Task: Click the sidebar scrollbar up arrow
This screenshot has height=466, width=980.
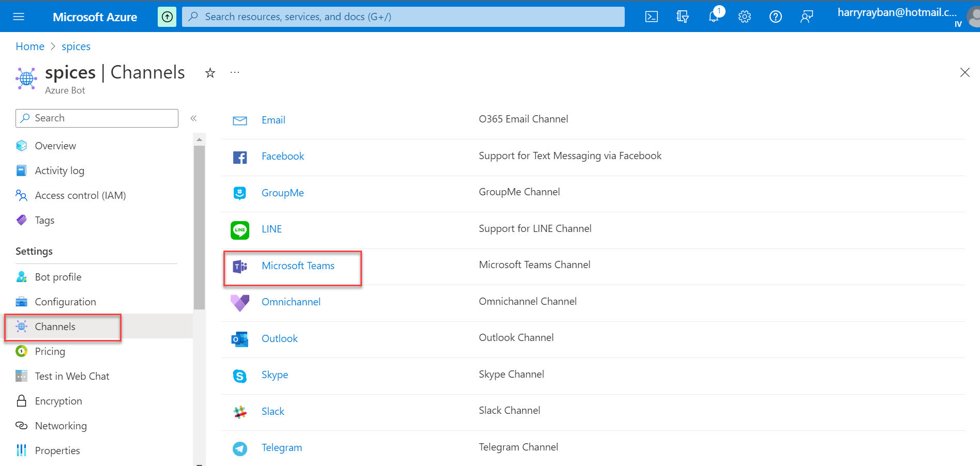Action: pyautogui.click(x=199, y=140)
